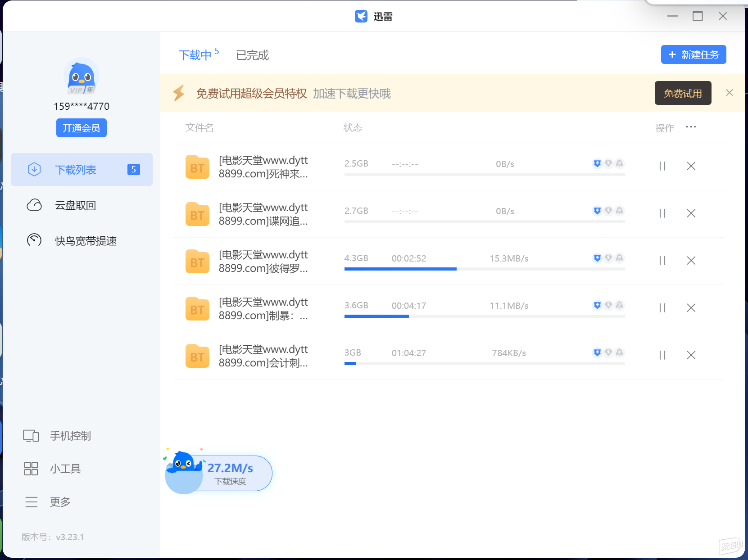Click rocket boost icon on 2.5GB task
Screen dimensions: 748x560
tap(620, 163)
